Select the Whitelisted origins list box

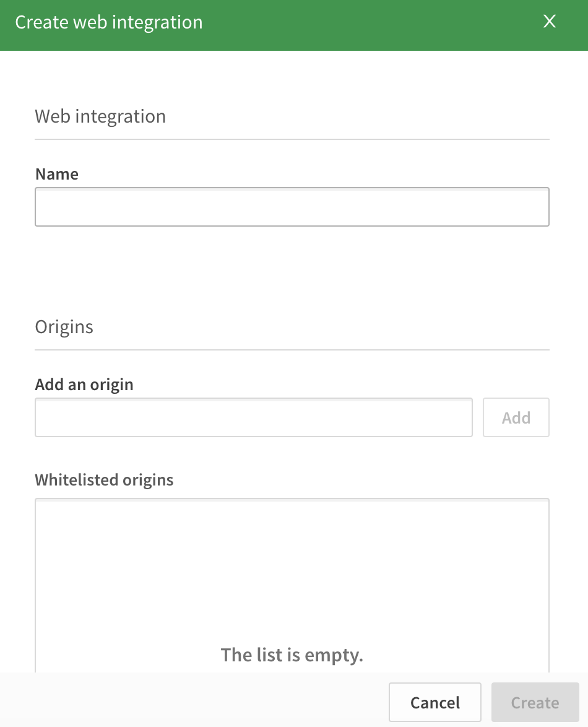pyautogui.click(x=292, y=570)
